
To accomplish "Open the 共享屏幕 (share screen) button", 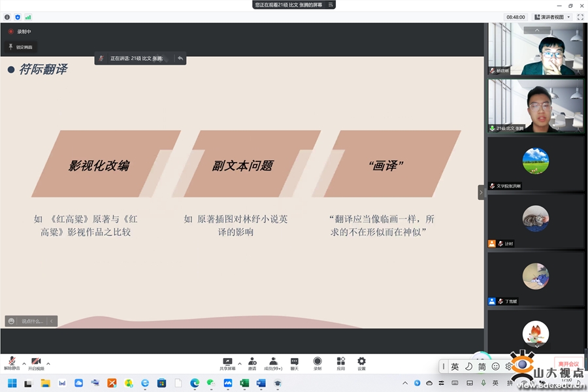I will click(x=227, y=363).
